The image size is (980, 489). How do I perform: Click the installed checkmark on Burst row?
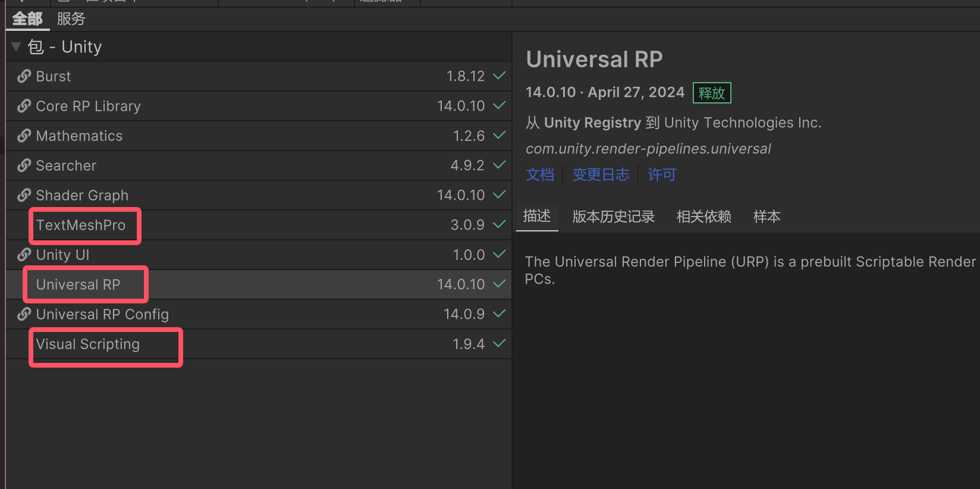coord(500,76)
